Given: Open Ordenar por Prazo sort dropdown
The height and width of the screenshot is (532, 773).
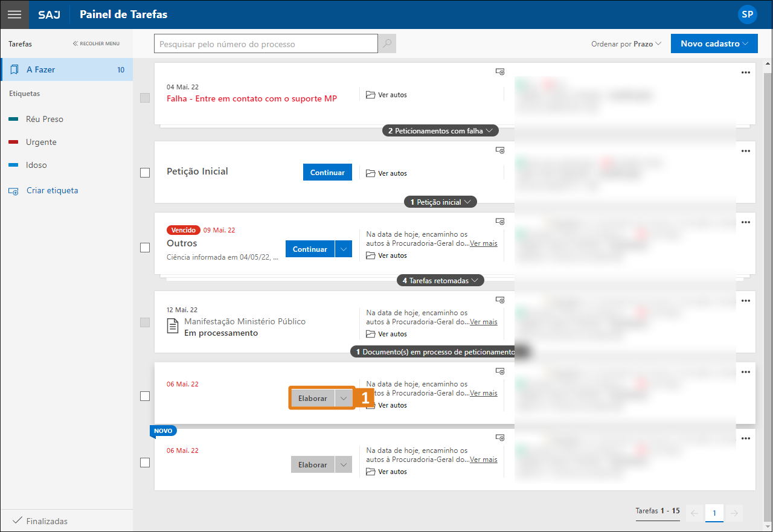Looking at the screenshot, I should 626,44.
